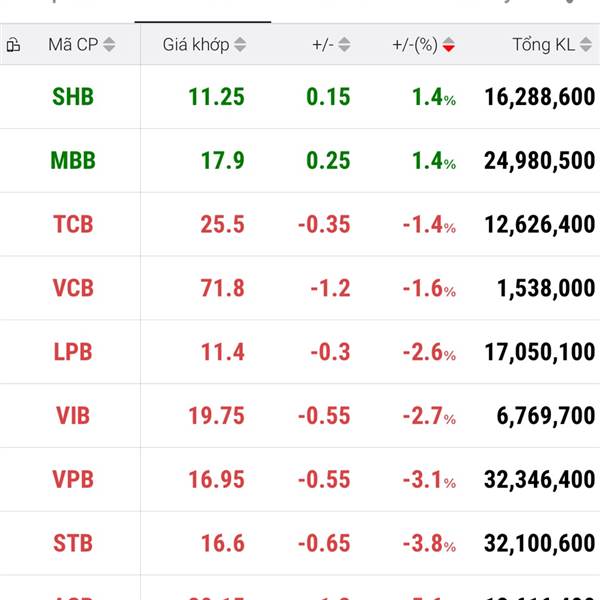Click VIB percent change -2.7%
Screen dimensions: 600x600
(x=429, y=416)
